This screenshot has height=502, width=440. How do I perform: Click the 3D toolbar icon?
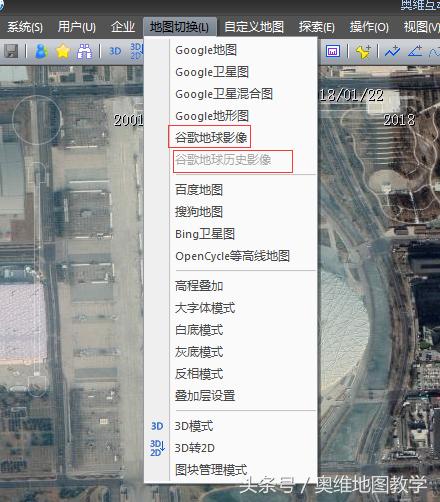click(x=115, y=51)
